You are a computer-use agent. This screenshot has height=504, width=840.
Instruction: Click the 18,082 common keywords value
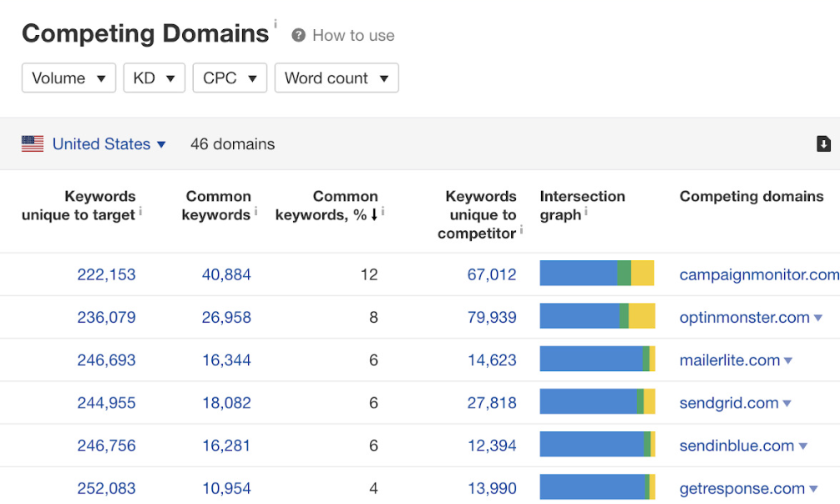click(226, 403)
